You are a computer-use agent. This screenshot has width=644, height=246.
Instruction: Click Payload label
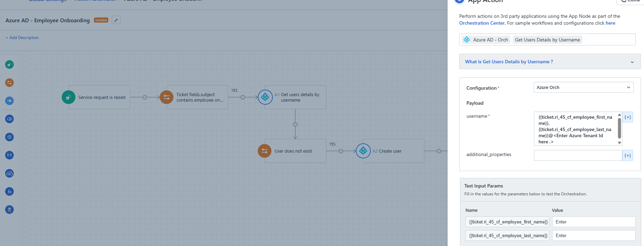tap(475, 103)
